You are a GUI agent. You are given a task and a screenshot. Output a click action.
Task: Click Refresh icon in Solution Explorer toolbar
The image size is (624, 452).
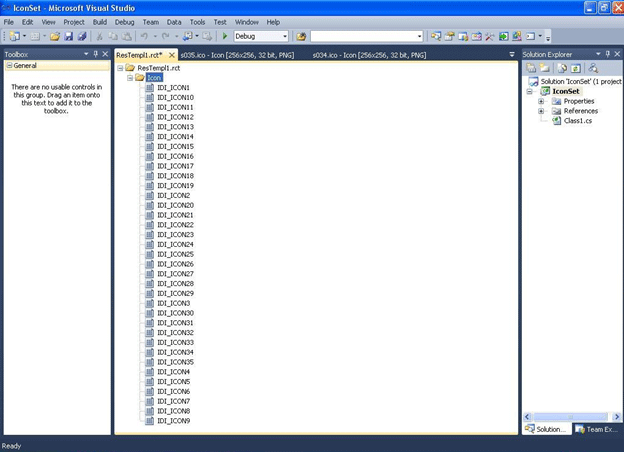[x=575, y=68]
